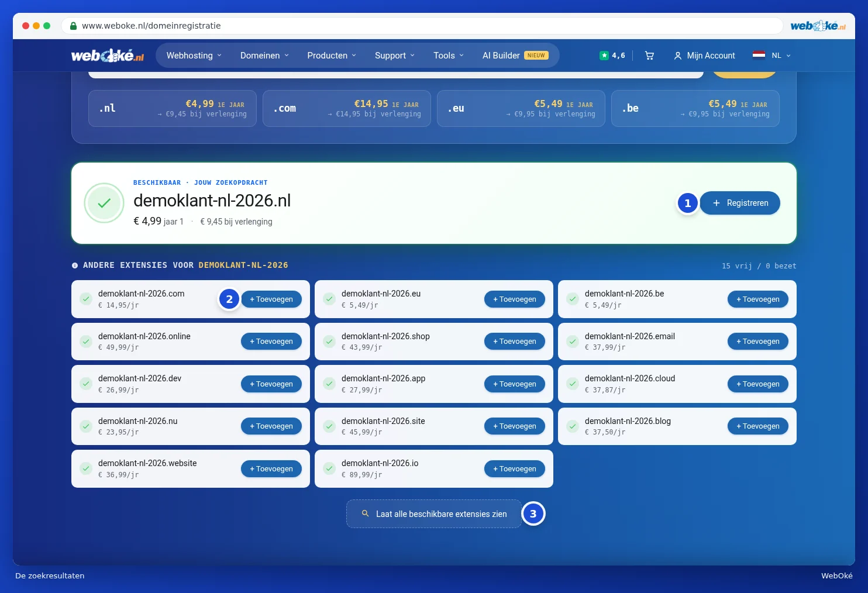Open the shopping cart icon

tap(649, 56)
